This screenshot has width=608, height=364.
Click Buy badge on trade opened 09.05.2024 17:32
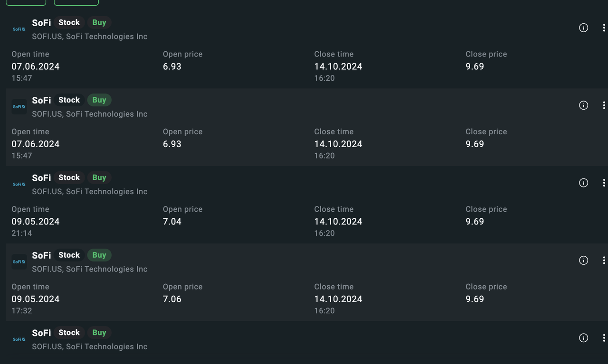[x=99, y=255]
